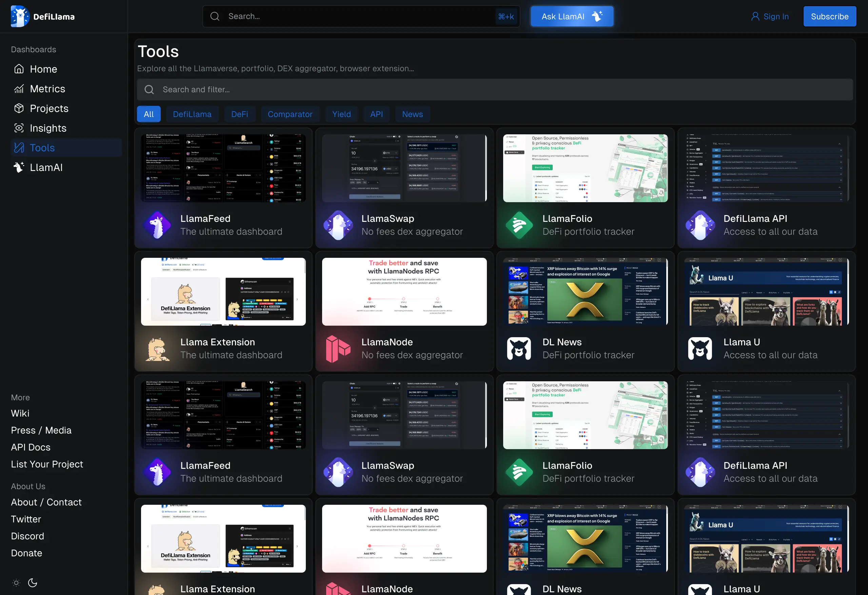Click the purple LlamaFeed icon in first row

[157, 225]
